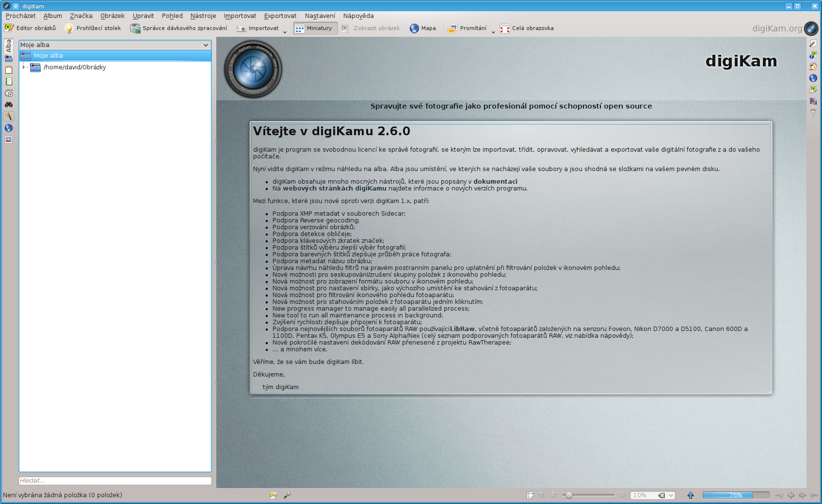Go to the previous item arrow
Viewport: 822px width, 504px height.
791,495
